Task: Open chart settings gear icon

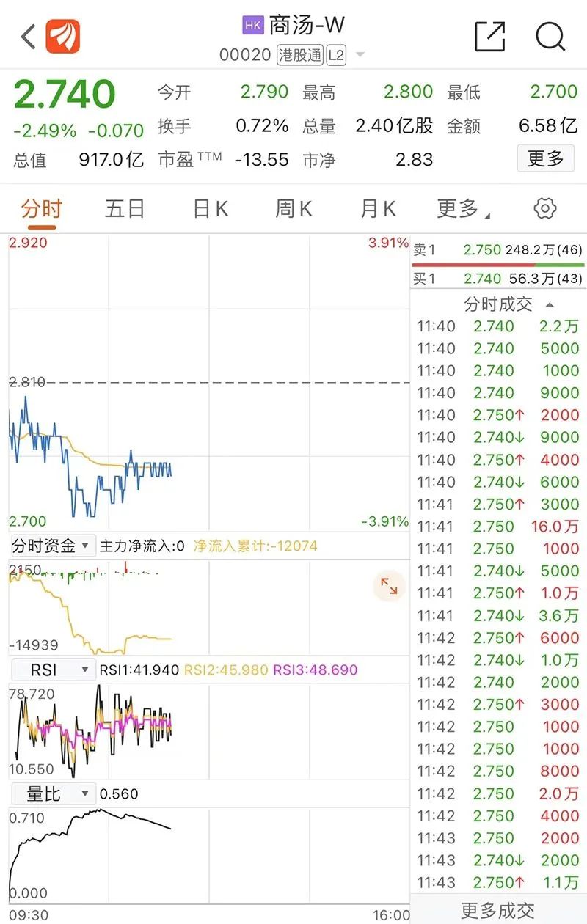Action: point(544,209)
